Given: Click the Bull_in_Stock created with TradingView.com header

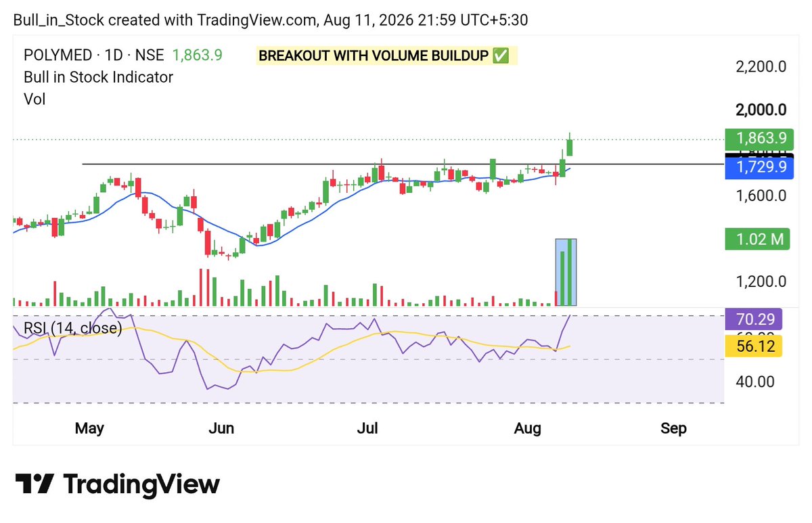Looking at the screenshot, I should 271,20.
